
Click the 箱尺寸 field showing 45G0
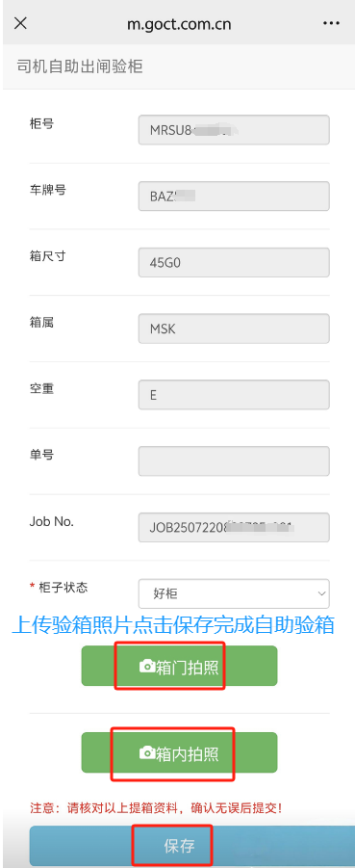tap(234, 262)
